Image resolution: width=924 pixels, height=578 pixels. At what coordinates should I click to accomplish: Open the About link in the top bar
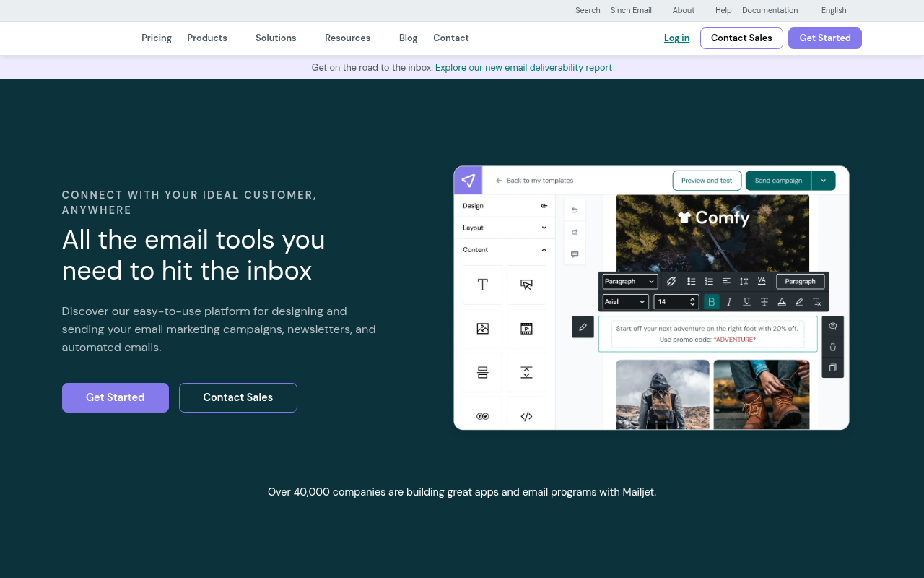(684, 10)
